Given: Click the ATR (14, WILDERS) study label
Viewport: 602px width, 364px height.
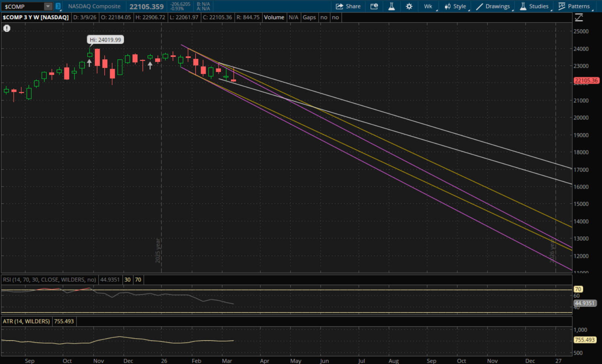Looking at the screenshot, I should [x=27, y=321].
